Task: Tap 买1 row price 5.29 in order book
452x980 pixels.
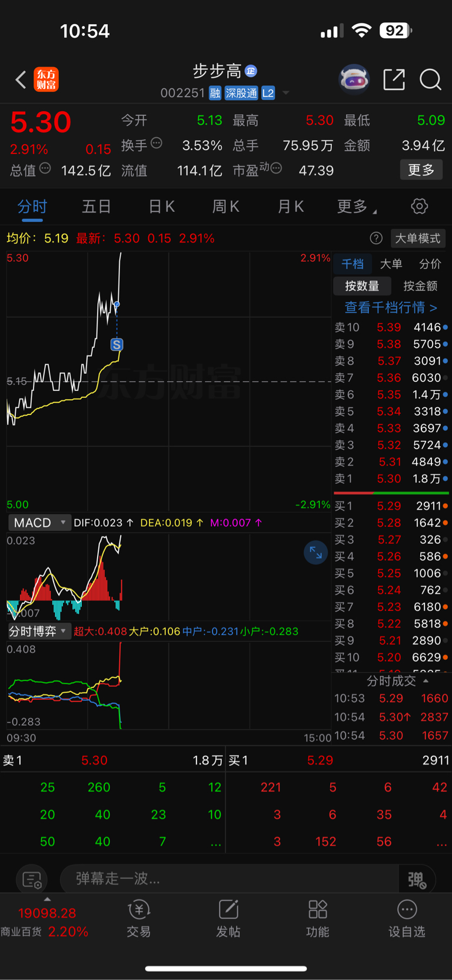Action: [389, 506]
